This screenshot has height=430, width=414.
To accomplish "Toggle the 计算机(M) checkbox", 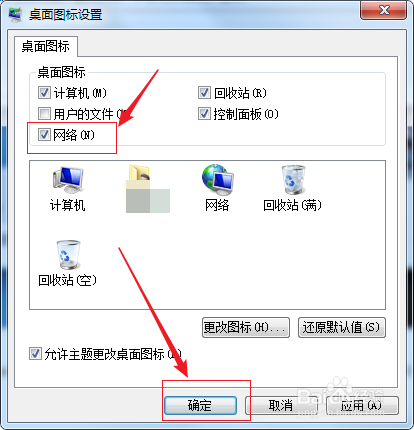I will click(x=44, y=93).
